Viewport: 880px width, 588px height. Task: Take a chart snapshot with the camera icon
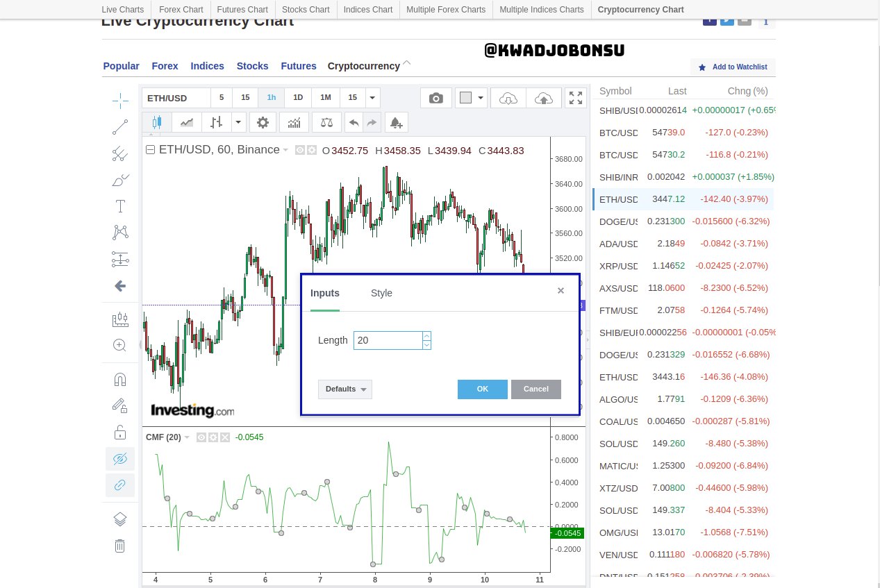pos(436,98)
